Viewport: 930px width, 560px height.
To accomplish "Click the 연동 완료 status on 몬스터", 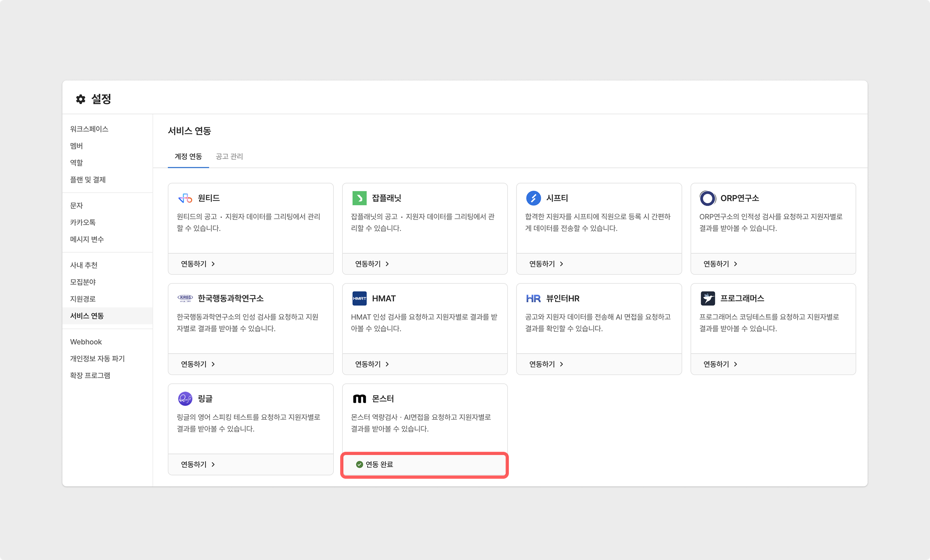I will coord(375,465).
